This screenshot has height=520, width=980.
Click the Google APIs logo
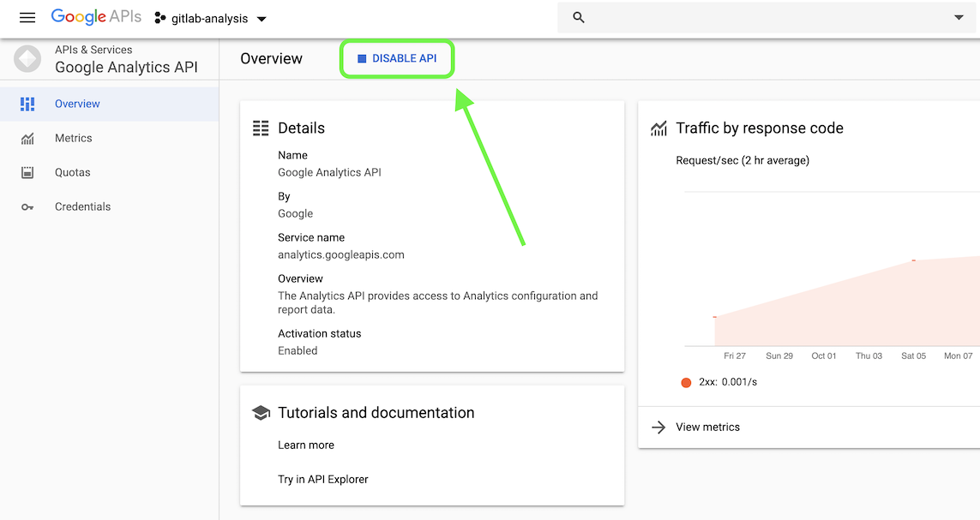[x=95, y=16]
